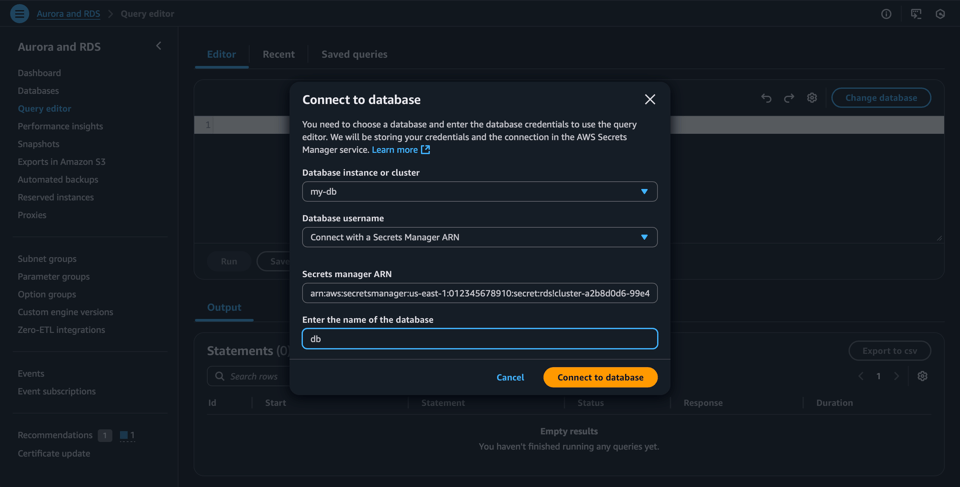Click Aurora and RDS breadcrumb link
This screenshot has width=960, height=487.
tap(68, 14)
